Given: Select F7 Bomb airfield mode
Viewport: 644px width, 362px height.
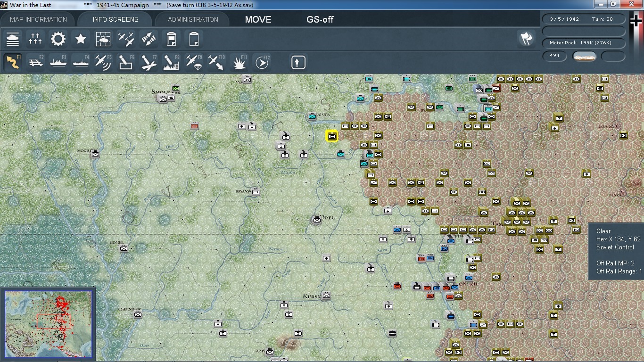Looking at the screenshot, I should tap(149, 62).
